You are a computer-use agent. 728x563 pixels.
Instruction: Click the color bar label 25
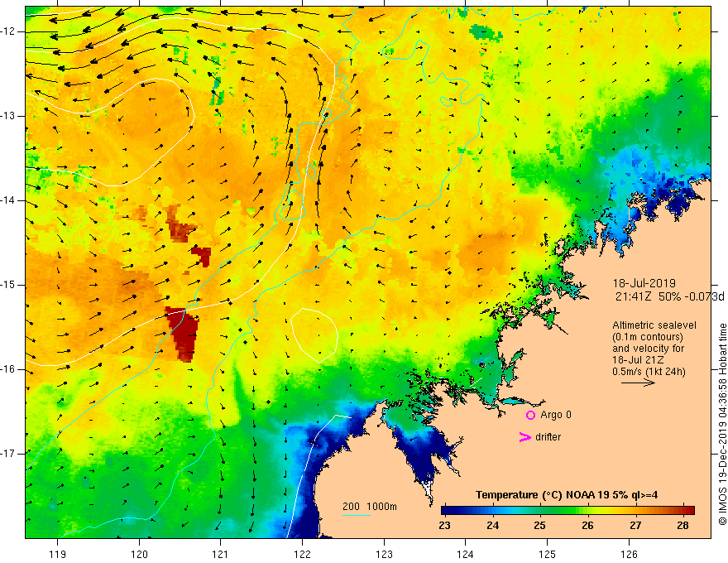(x=539, y=526)
